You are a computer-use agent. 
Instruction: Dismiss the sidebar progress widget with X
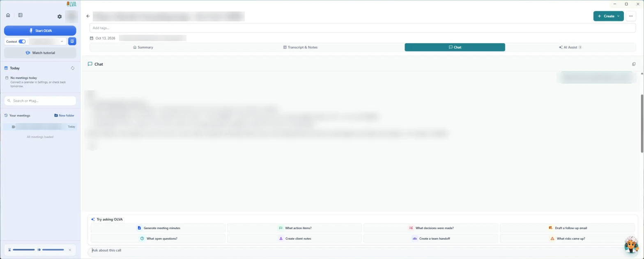[70, 250]
